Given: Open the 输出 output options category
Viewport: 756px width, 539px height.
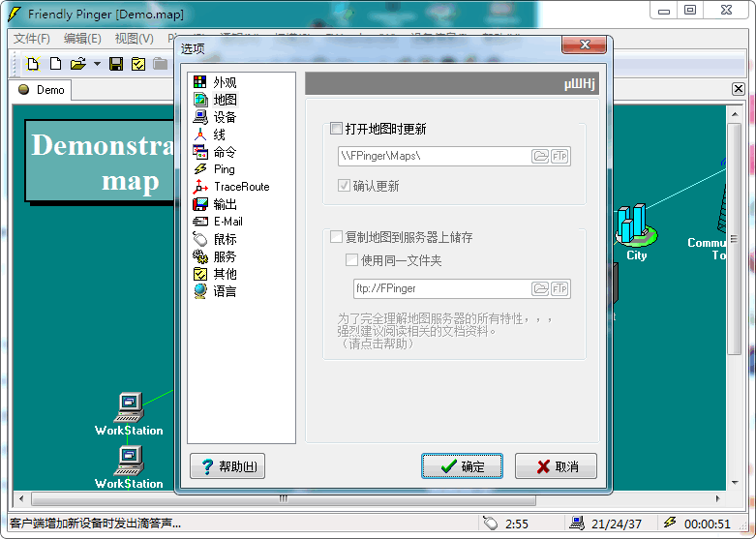Looking at the screenshot, I should (x=215, y=204).
